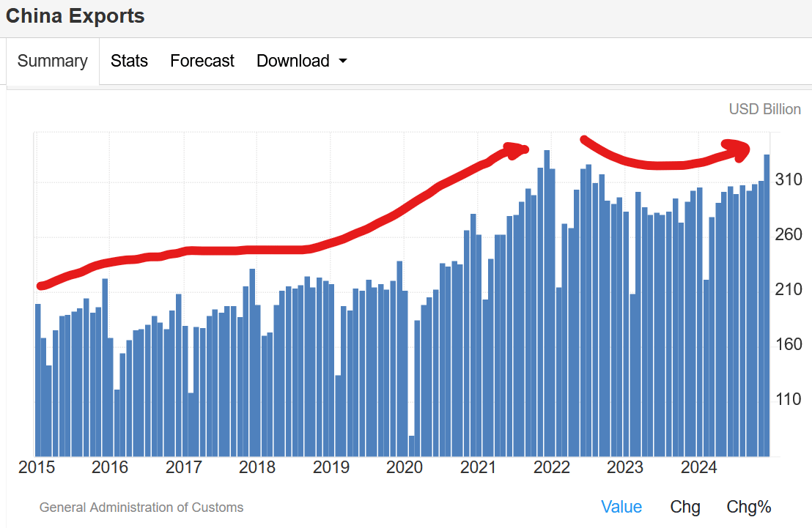
Task: Click the 2015 x-axis label
Action: (x=36, y=467)
